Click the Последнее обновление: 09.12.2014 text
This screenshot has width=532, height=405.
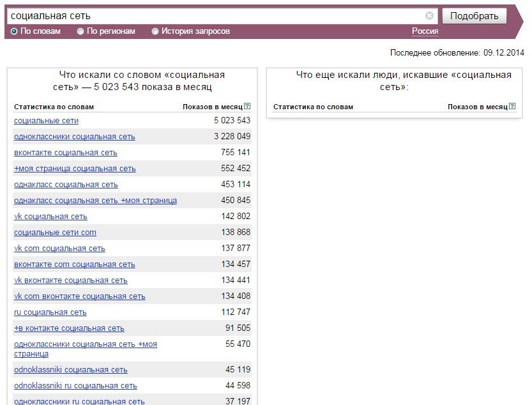click(x=457, y=52)
